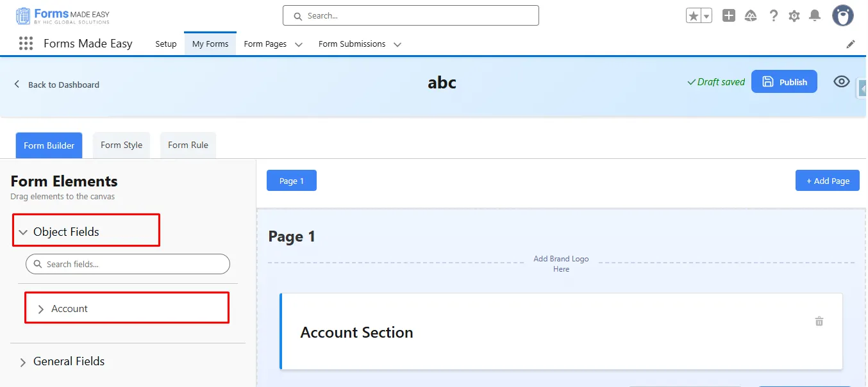Click the pencil edit navigation icon
Viewport: 868px width, 387px height.
pyautogui.click(x=851, y=44)
